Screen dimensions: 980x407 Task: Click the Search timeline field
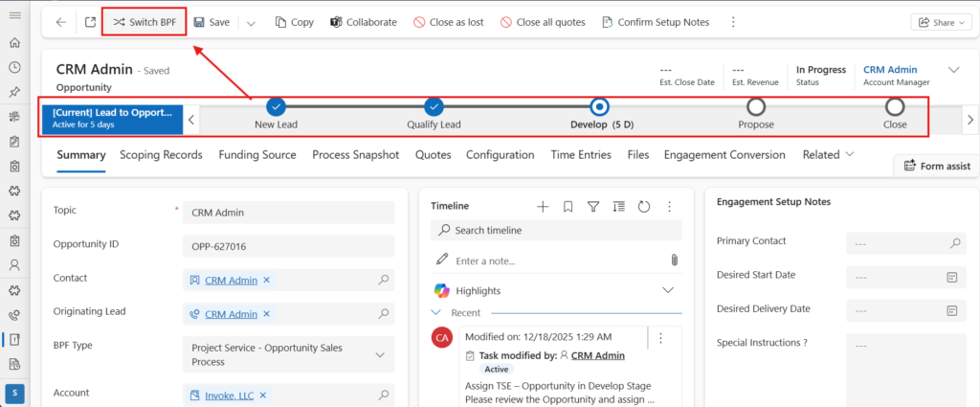(560, 230)
